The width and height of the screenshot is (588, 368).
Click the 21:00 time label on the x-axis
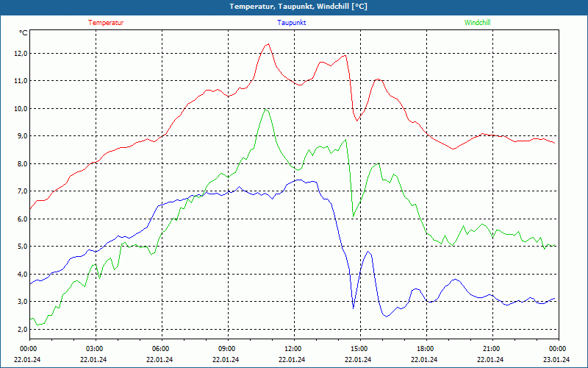(x=492, y=349)
